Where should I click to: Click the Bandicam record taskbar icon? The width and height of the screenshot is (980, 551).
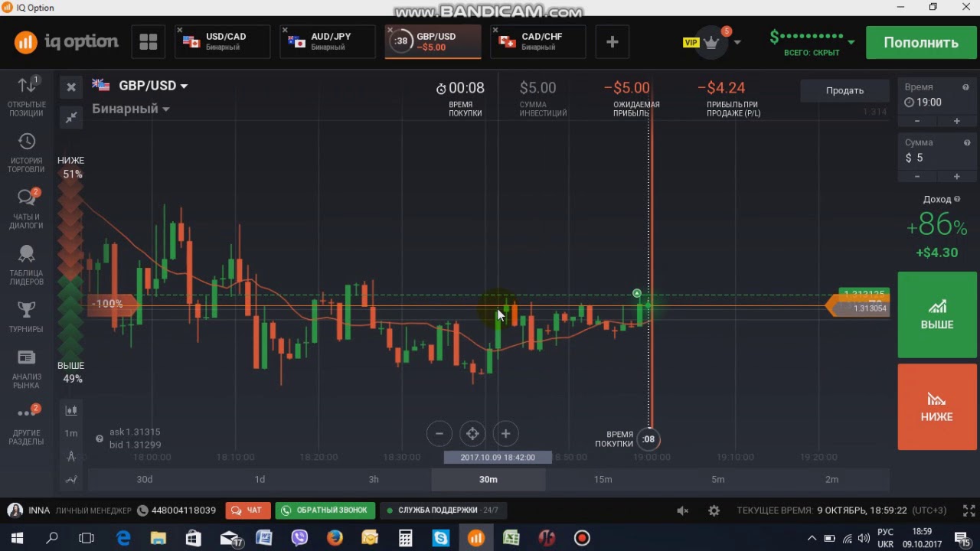coord(582,538)
